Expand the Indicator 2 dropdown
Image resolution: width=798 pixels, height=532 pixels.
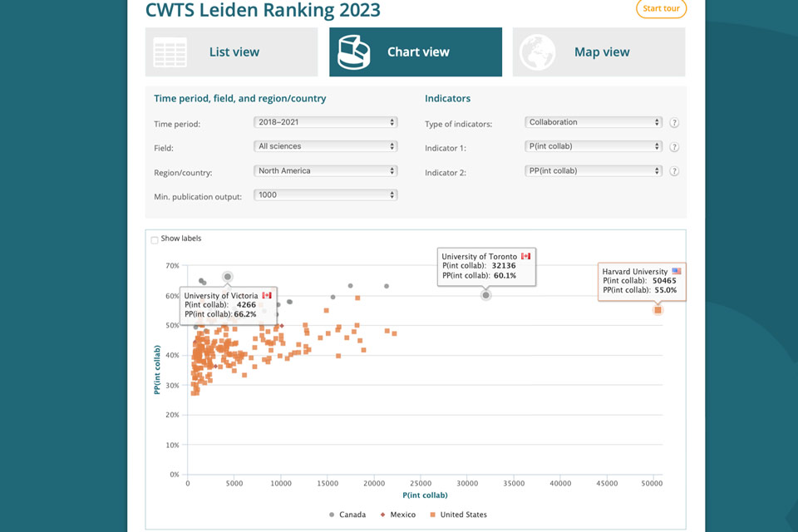click(x=594, y=171)
